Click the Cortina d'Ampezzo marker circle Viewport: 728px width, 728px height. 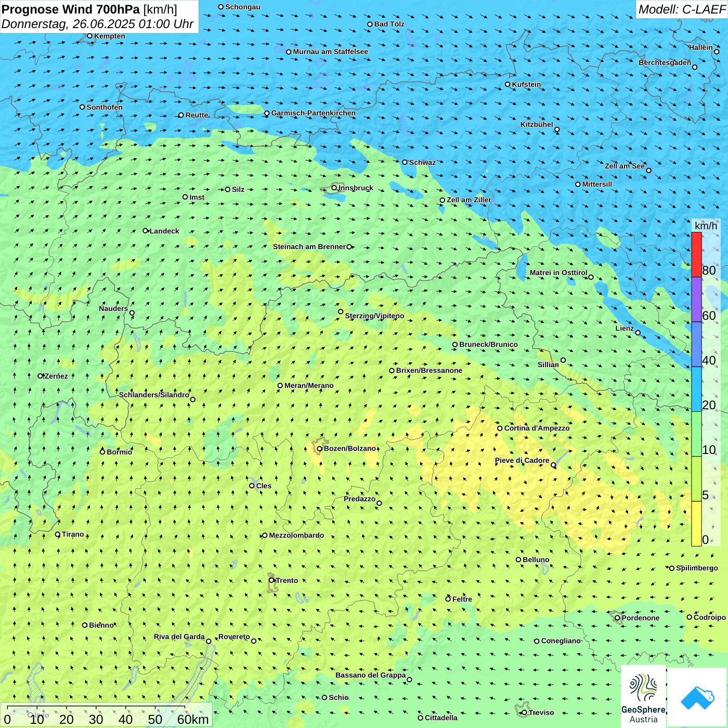coord(500,428)
